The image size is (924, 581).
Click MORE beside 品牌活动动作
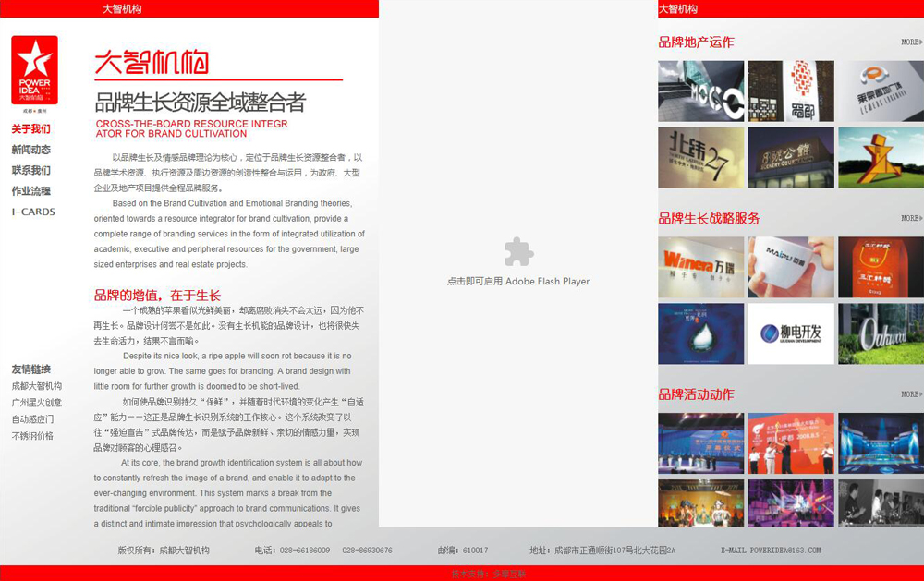912,394
